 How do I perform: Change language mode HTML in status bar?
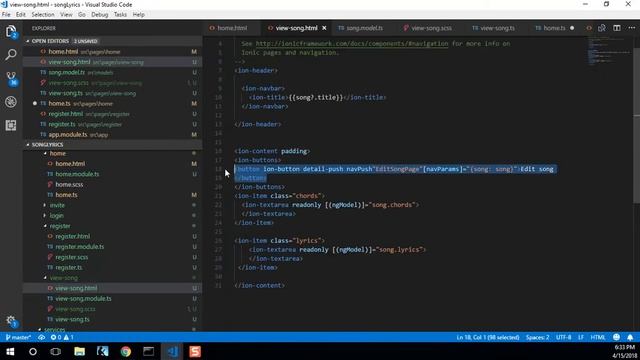pos(598,338)
